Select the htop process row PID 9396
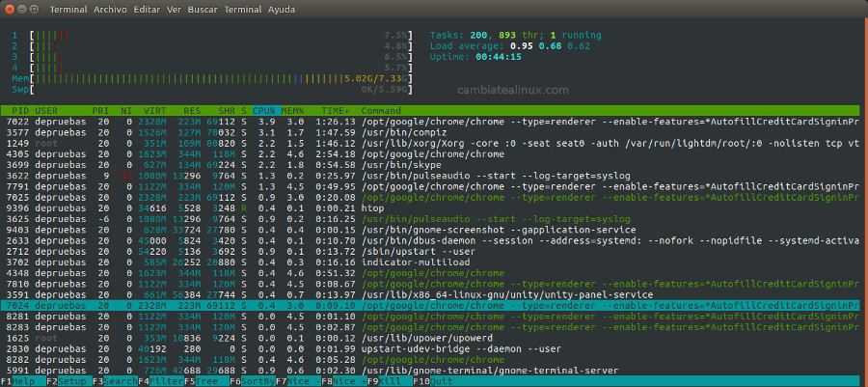This screenshot has width=868, height=387. coord(429,208)
